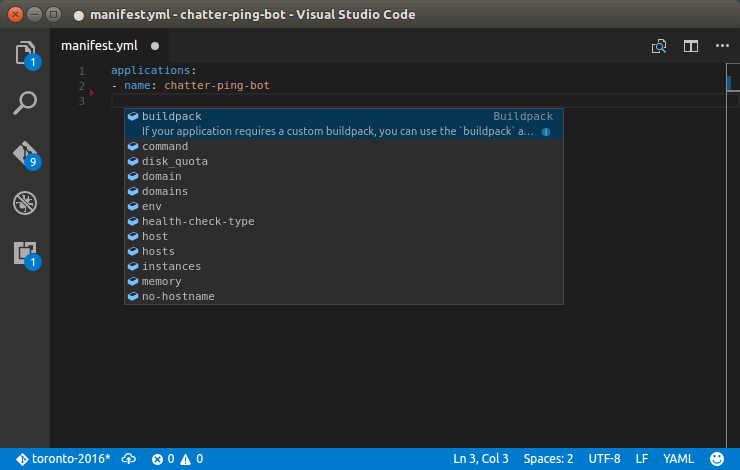Click the editor overview ruler scrollbar
The height and width of the screenshot is (470, 740).
[732, 255]
